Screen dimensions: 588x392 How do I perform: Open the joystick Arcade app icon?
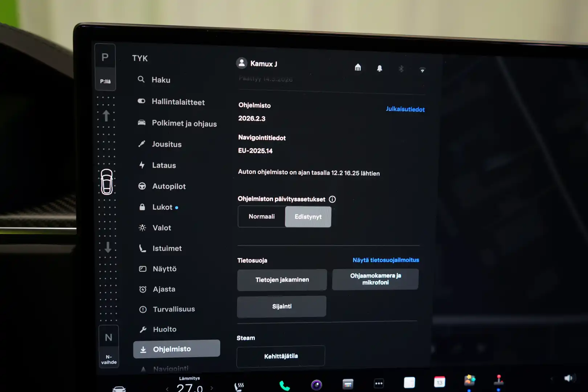click(x=499, y=380)
